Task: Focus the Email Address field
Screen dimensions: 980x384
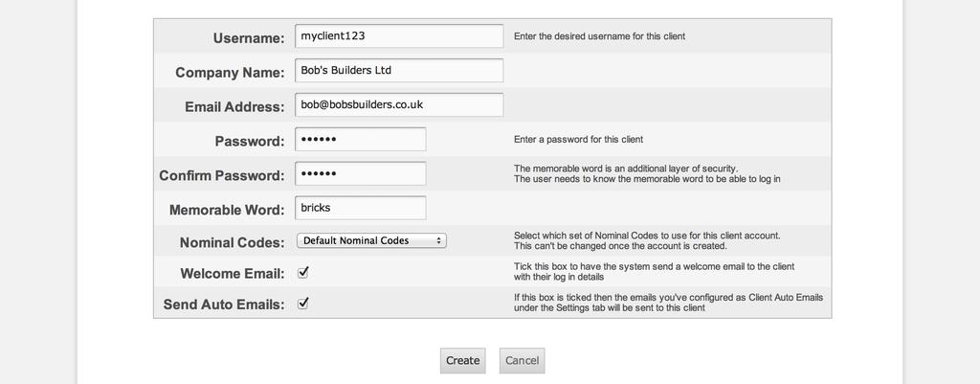Action: 399,105
